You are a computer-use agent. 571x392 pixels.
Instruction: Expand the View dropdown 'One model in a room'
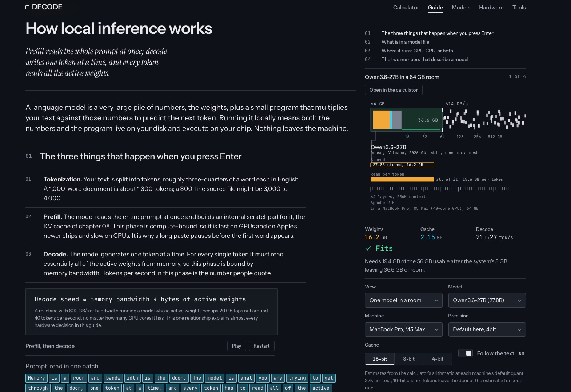[404, 300]
